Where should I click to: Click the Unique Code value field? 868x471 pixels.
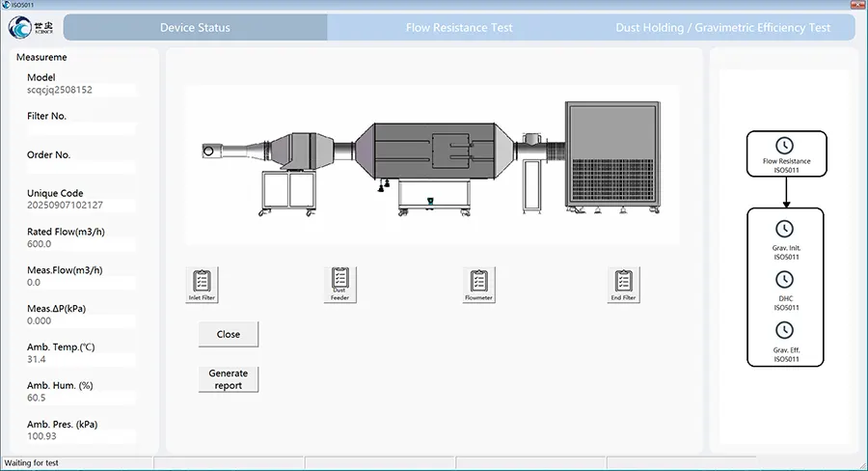tap(81, 206)
